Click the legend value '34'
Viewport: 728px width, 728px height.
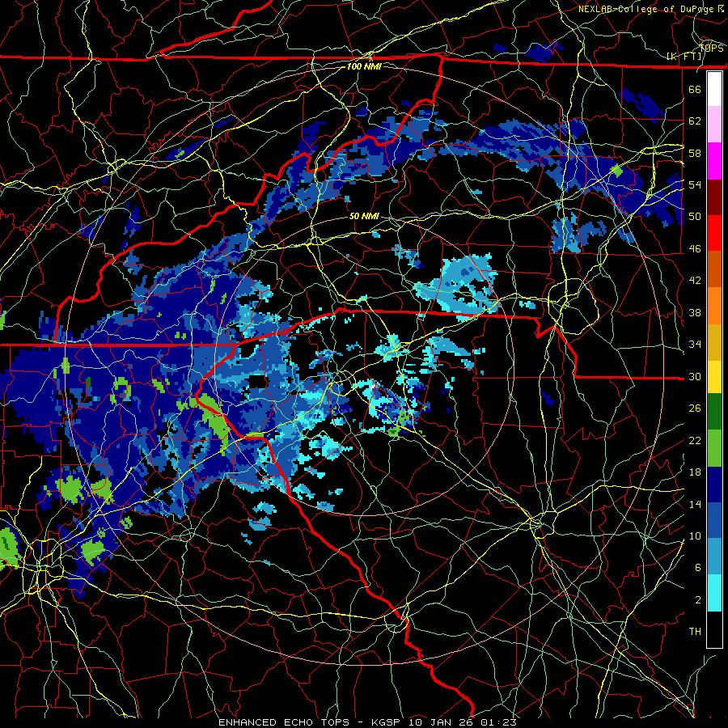pyautogui.click(x=695, y=345)
